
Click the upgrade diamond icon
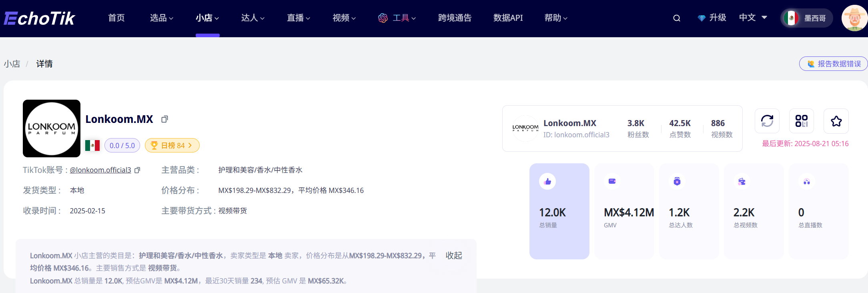(x=701, y=18)
